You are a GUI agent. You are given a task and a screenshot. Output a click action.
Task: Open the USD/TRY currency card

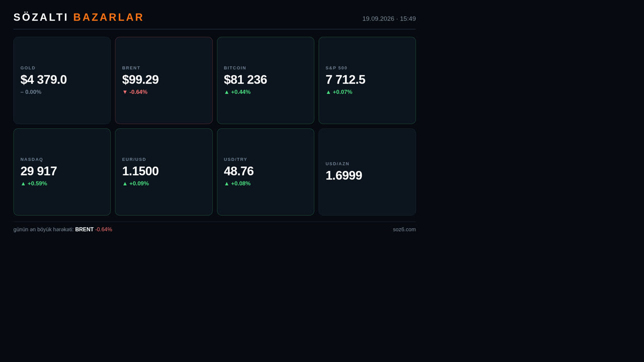coord(266,172)
